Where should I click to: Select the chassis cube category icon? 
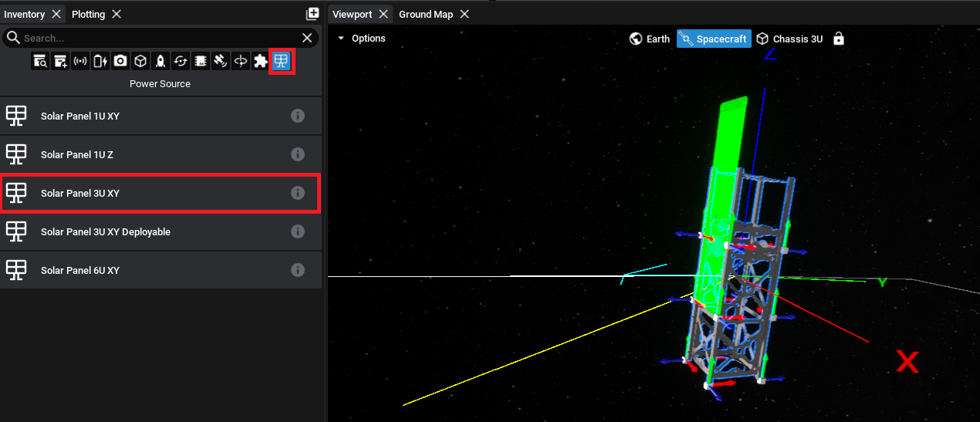tap(140, 61)
